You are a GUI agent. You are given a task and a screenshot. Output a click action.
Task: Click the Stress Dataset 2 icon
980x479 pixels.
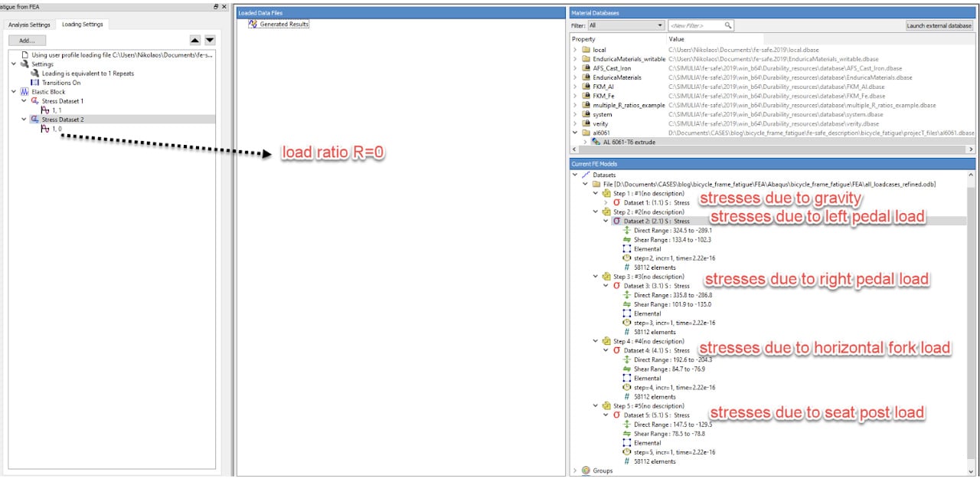point(34,120)
